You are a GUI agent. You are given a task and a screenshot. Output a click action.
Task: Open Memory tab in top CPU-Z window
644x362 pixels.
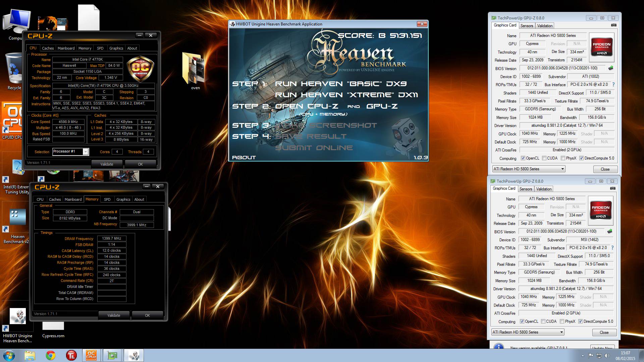click(x=85, y=48)
